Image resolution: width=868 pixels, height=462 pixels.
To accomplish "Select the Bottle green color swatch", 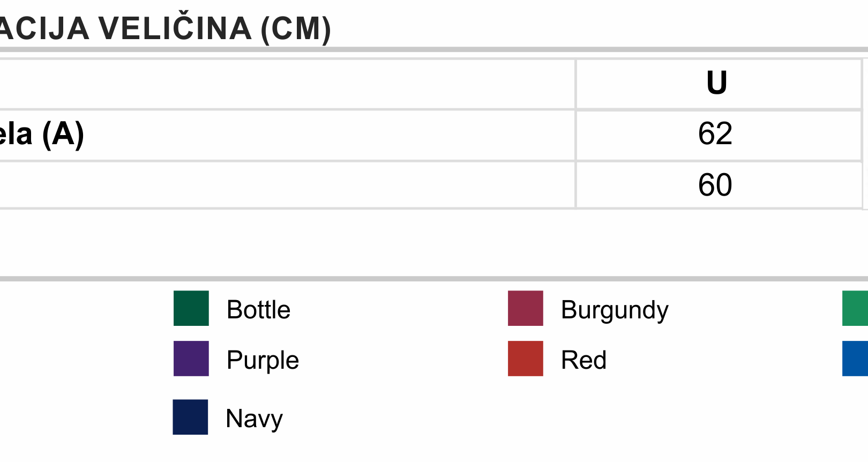I will tap(191, 308).
